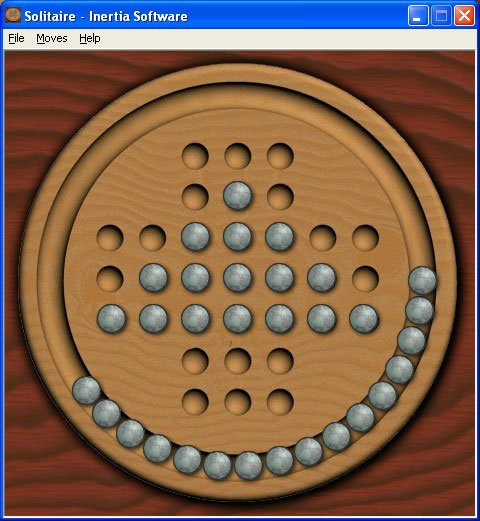Click the middle empty hole in the bottom row
The width and height of the screenshot is (480, 521).
(x=237, y=402)
